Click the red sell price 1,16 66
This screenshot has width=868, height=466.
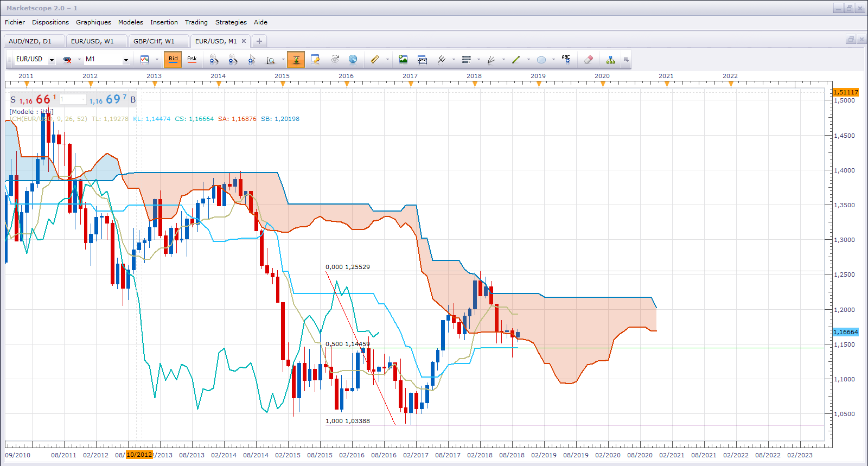38,99
